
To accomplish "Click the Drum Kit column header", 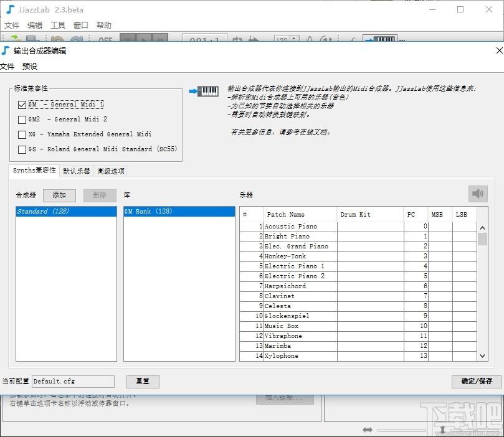I will click(370, 215).
